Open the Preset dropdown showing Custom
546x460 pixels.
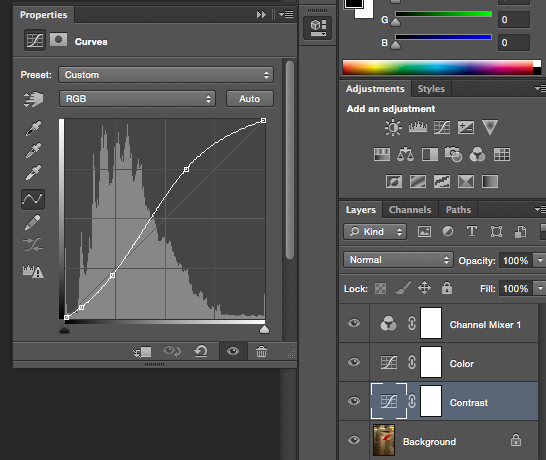click(166, 75)
